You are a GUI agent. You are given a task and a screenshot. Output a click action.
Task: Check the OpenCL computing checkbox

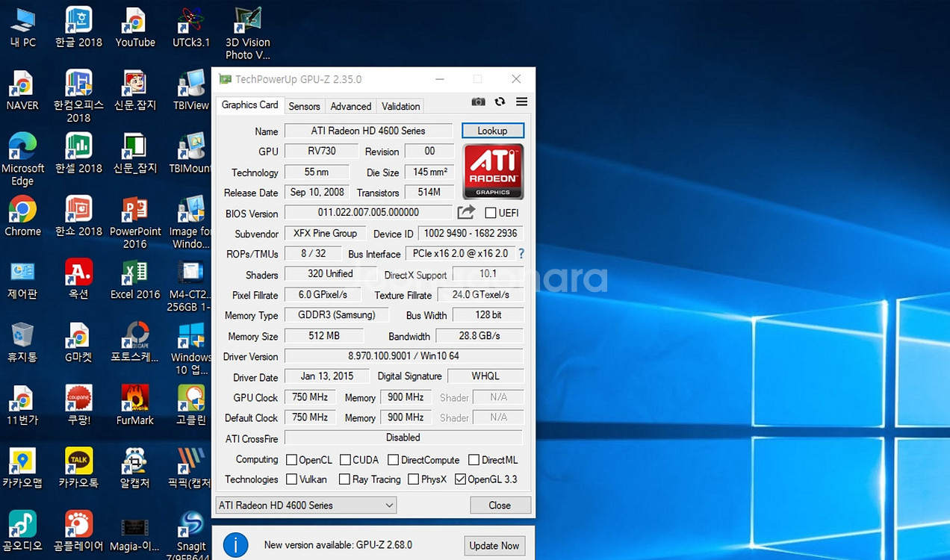coord(291,459)
